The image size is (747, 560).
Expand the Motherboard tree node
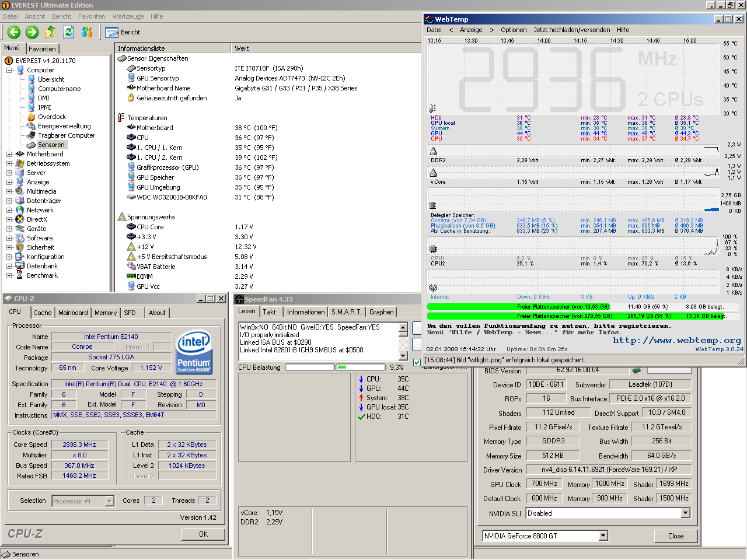pos(9,154)
